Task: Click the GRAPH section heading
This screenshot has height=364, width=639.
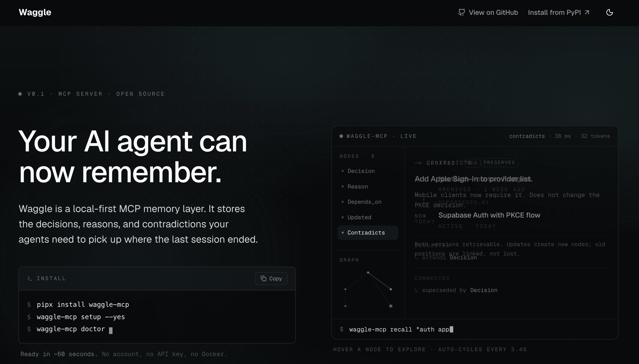Action: pos(349,260)
